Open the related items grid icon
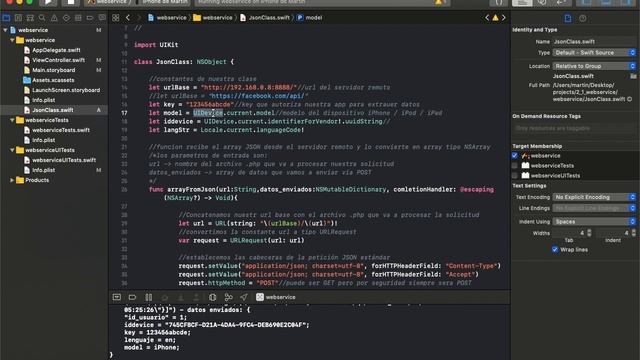Viewport: 640px width, 360px height. (116, 18)
